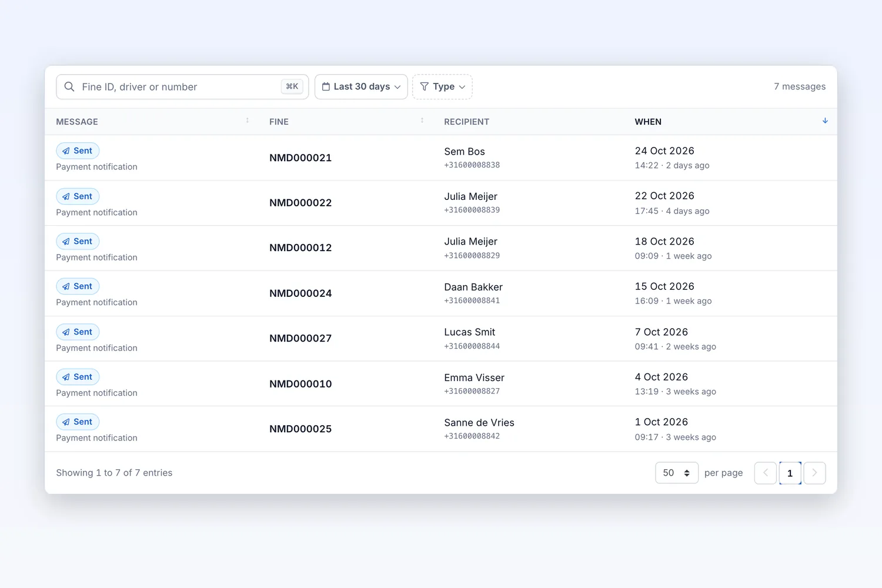Go to the previous page arrow
The height and width of the screenshot is (588, 882).
[x=766, y=473]
